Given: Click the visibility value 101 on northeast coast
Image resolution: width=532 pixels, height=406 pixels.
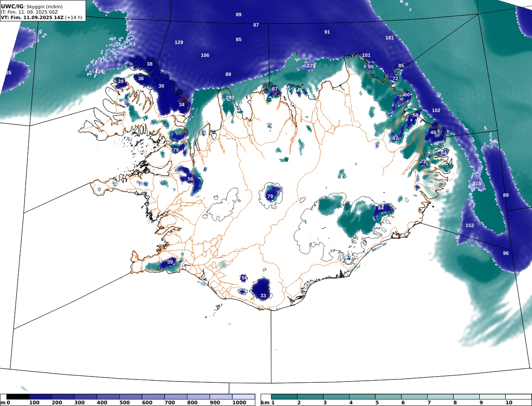Looking at the screenshot, I should [x=366, y=55].
